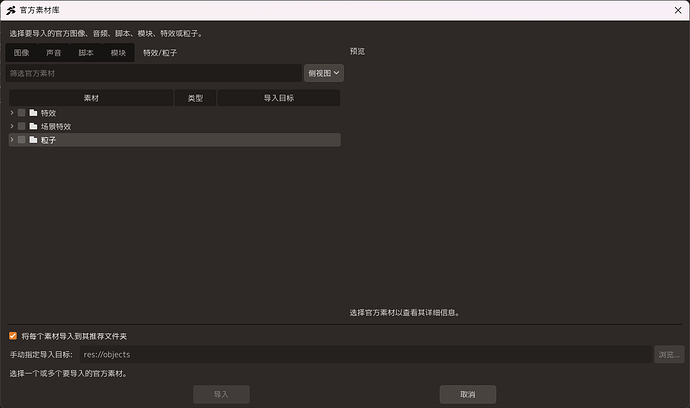This screenshot has width=690, height=408.
Task: Click the 取消 button
Action: (468, 394)
